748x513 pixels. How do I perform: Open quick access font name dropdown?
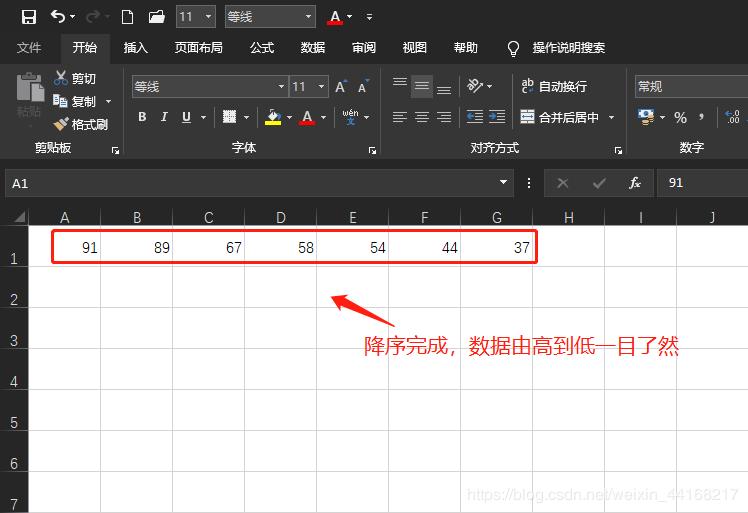(x=309, y=17)
